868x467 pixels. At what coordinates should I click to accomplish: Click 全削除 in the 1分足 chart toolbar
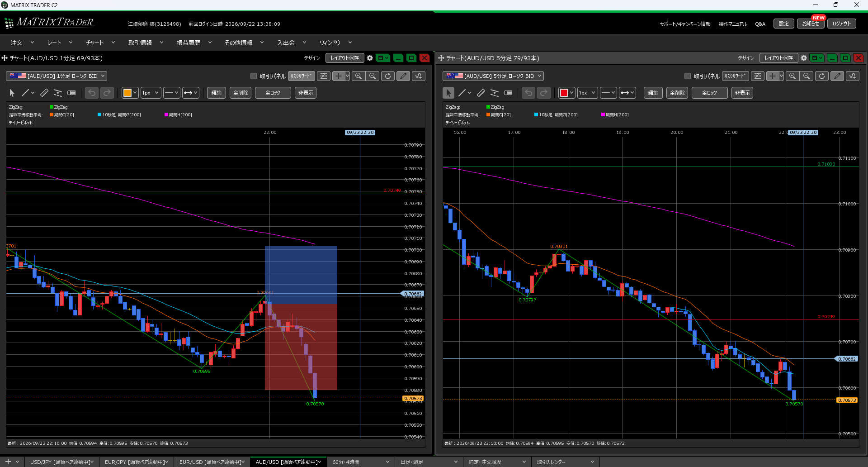[241, 93]
